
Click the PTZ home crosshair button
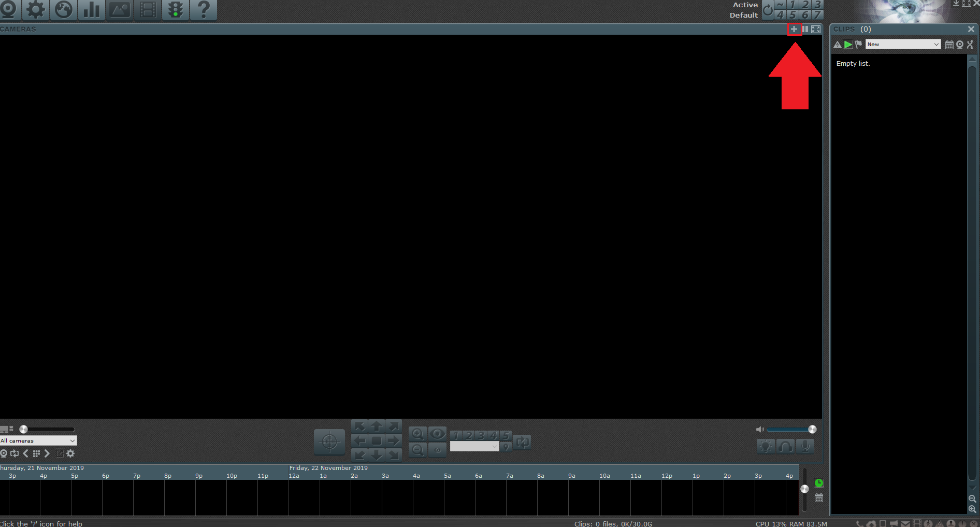[329, 442]
